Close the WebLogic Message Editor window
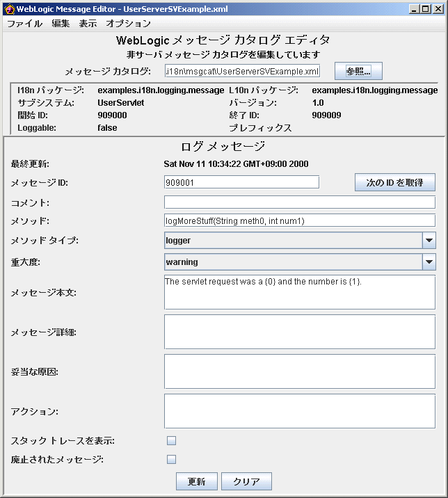The height and width of the screenshot is (498, 448). pos(438,9)
